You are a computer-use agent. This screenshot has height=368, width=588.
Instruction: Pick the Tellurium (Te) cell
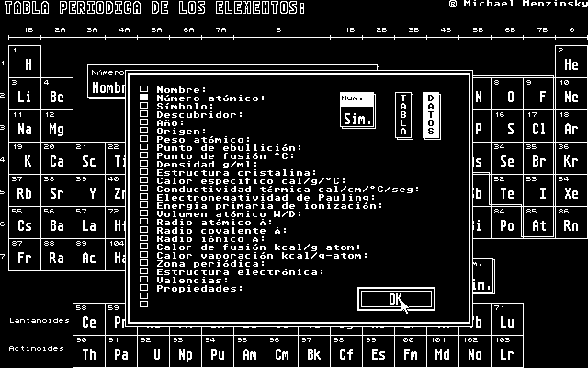coord(507,190)
